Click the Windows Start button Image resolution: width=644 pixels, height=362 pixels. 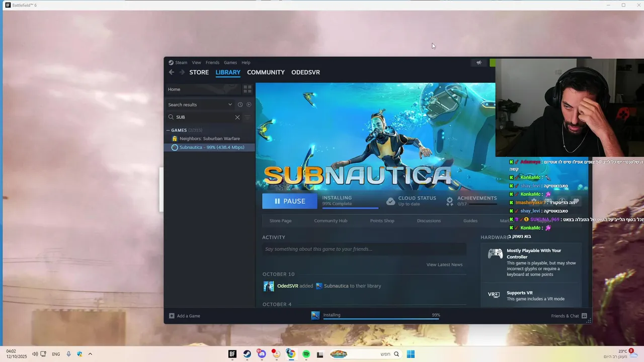pyautogui.click(x=411, y=354)
